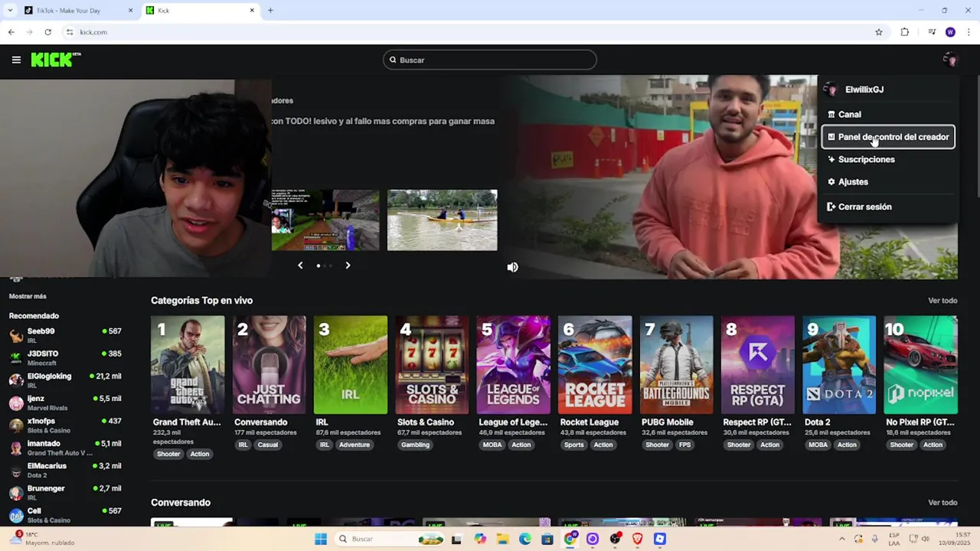
Task: Click FPS tag under PUBG Mobile
Action: (684, 445)
